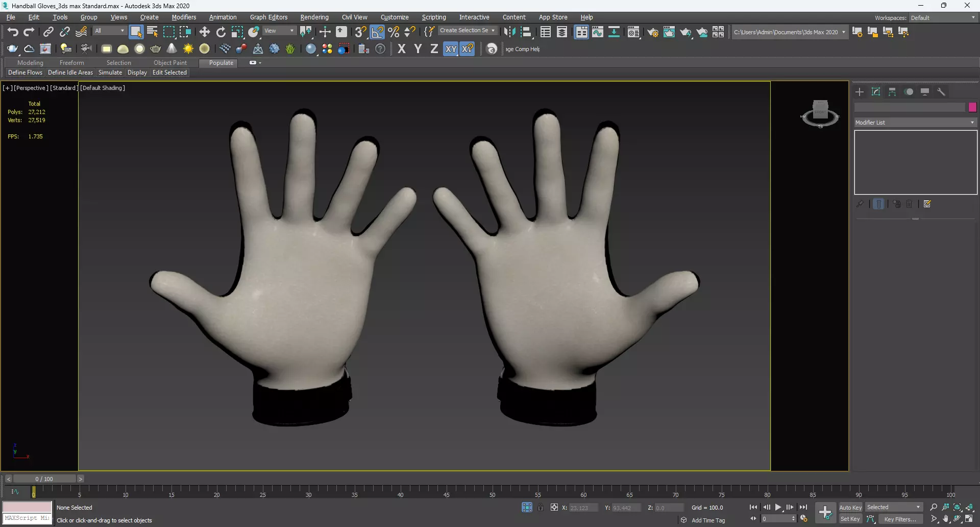Open the reference coordinate View dropdown
980x527 pixels.
[x=279, y=31]
